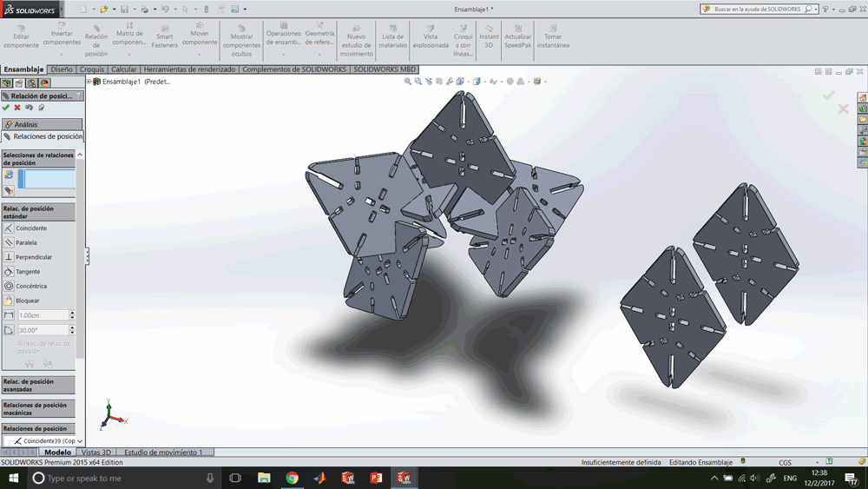Open the SOLIDWORKS MBD tab
Screen dimensions: 868x489
click(x=385, y=69)
